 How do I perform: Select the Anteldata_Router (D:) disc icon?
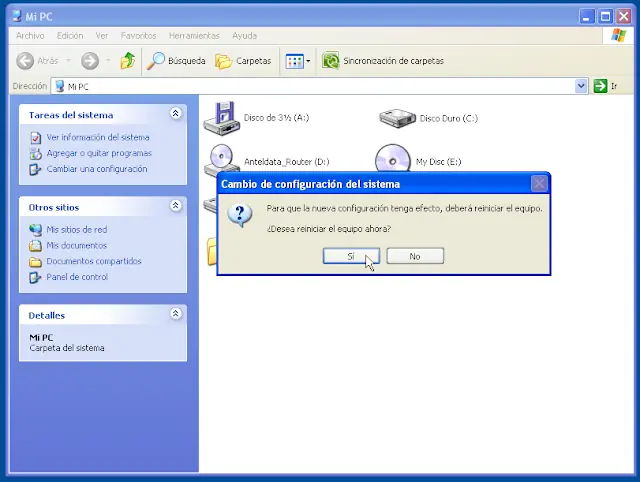click(x=221, y=158)
